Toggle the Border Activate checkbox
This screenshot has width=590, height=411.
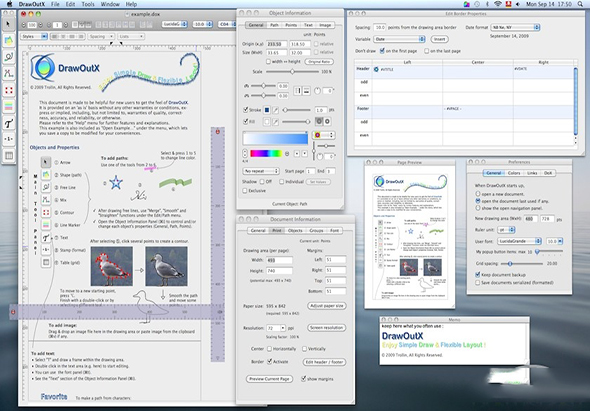coord(269,361)
